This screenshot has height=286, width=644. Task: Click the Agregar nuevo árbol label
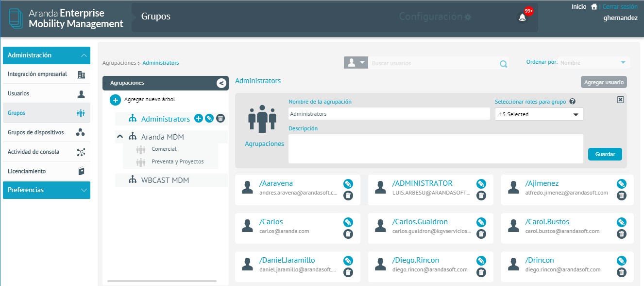pyautogui.click(x=150, y=100)
